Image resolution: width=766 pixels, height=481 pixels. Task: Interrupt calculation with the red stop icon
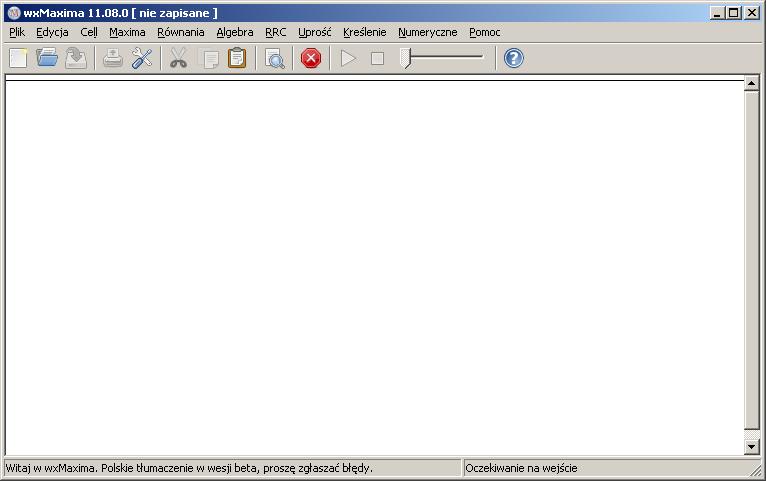point(311,58)
